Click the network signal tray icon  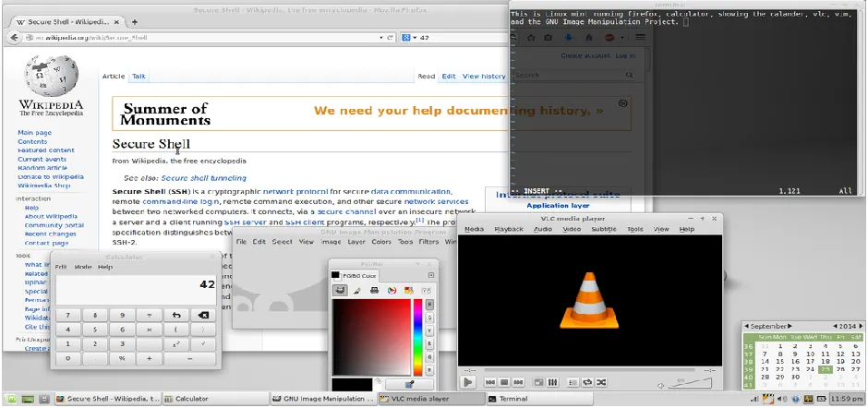[754, 399]
